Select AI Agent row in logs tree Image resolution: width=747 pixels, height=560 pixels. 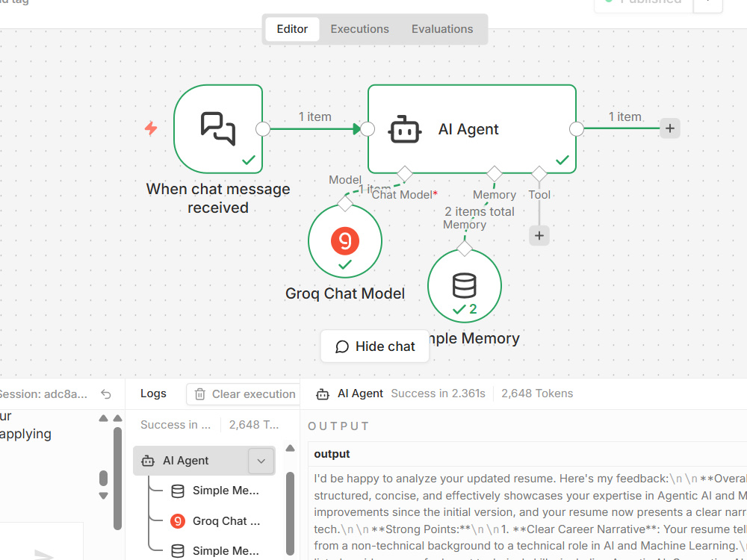[x=204, y=461]
